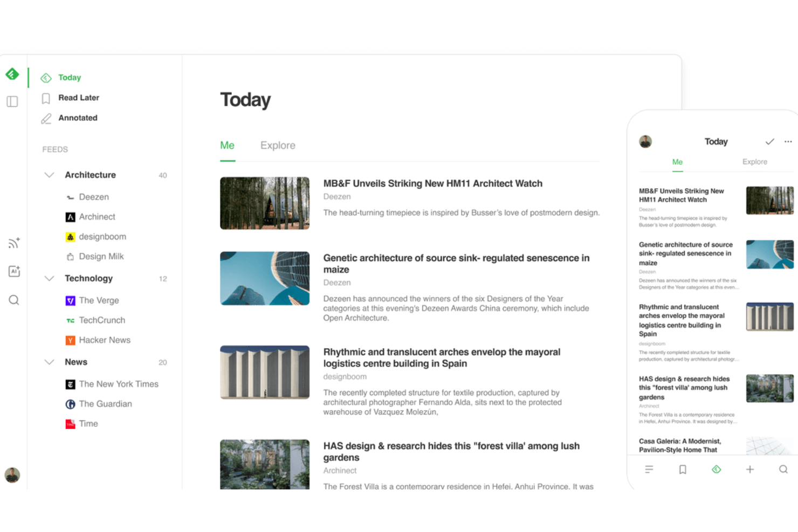Open Genetic architecture of source sink article
Image resolution: width=798 pixels, height=532 pixels.
456,264
